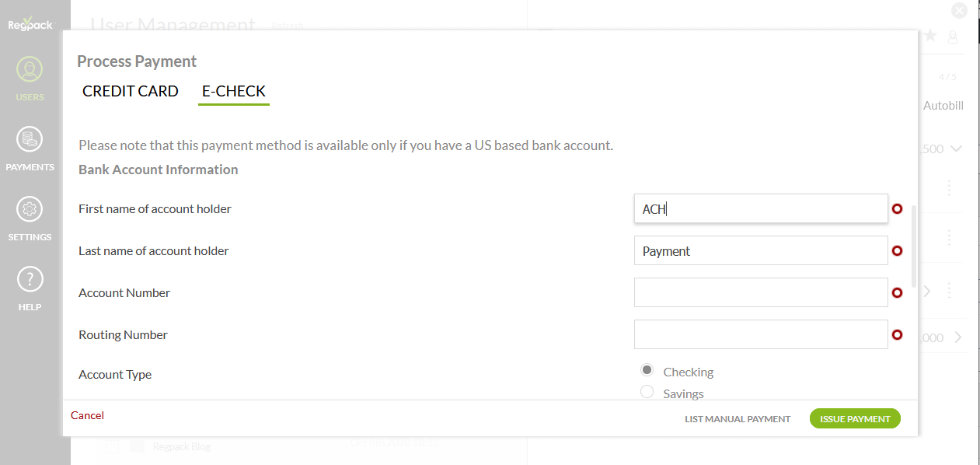Open the three-dot menu in right panel
Screen dimensions: 980x465
pos(949,188)
